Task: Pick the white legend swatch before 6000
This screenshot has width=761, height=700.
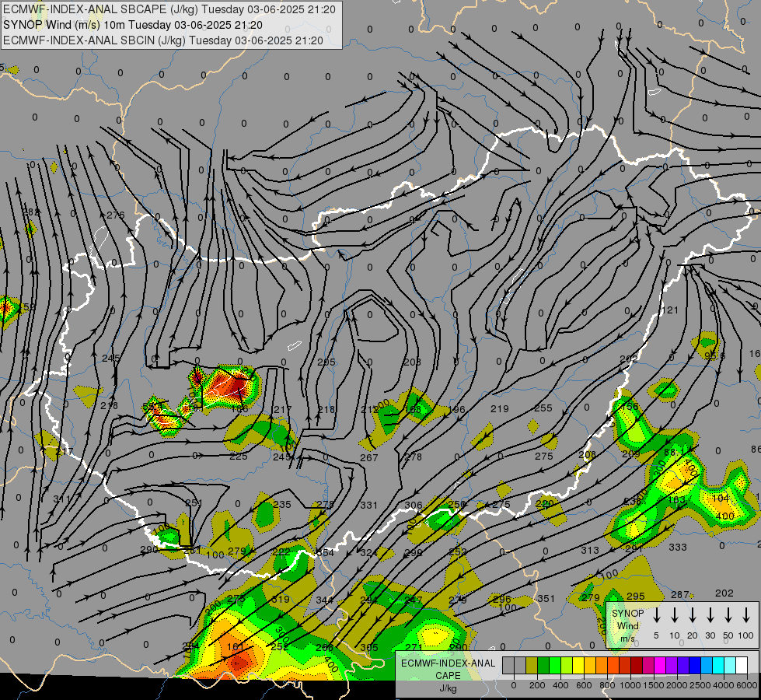Action: click(742, 665)
